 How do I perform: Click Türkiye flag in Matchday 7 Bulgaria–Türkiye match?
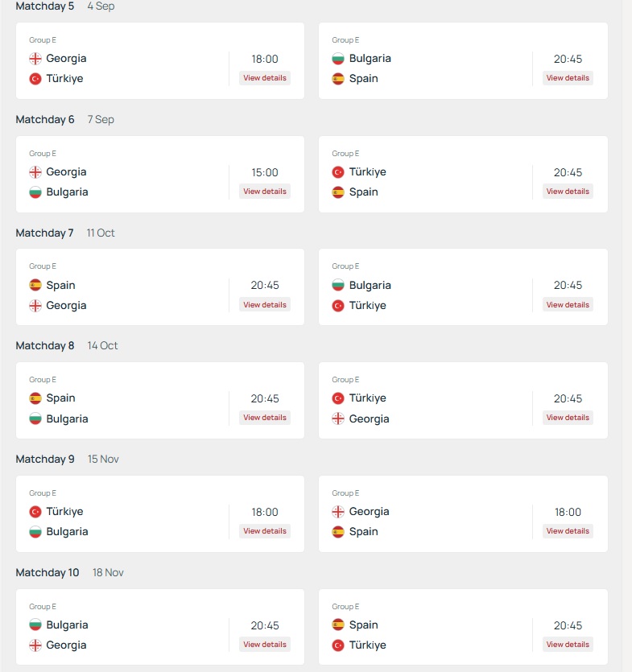tap(338, 306)
